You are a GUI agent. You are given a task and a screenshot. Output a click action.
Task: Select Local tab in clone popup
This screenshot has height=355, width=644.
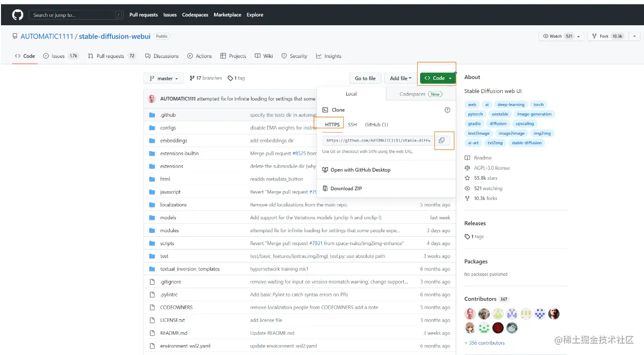point(351,94)
